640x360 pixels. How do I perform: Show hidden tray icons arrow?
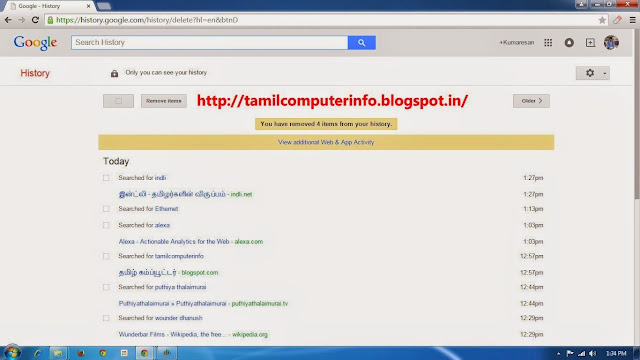tap(558, 353)
